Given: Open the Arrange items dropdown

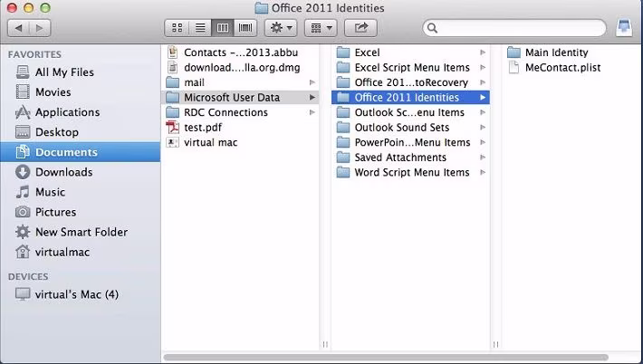Looking at the screenshot, I should coord(321,28).
